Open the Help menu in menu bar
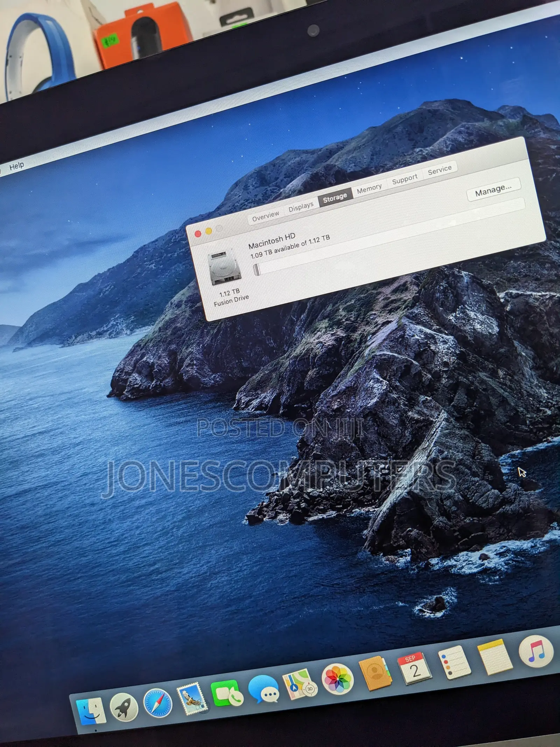 click(16, 166)
